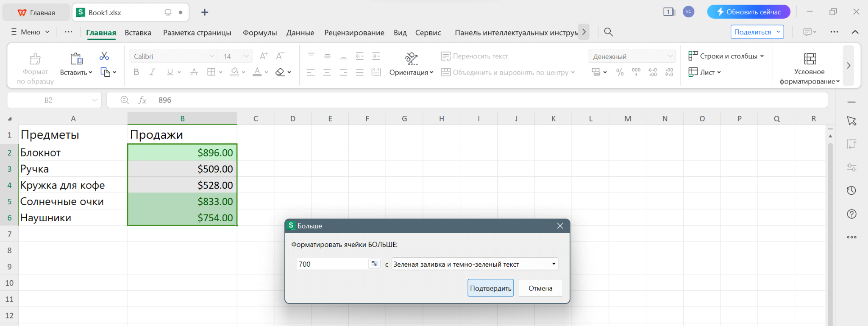
Task: Click the value input field with 700
Action: [332, 264]
